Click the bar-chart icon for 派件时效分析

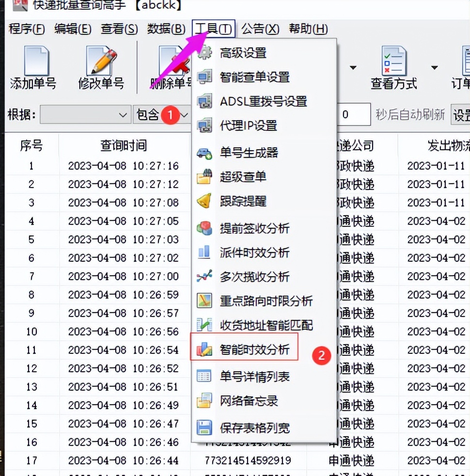point(204,253)
